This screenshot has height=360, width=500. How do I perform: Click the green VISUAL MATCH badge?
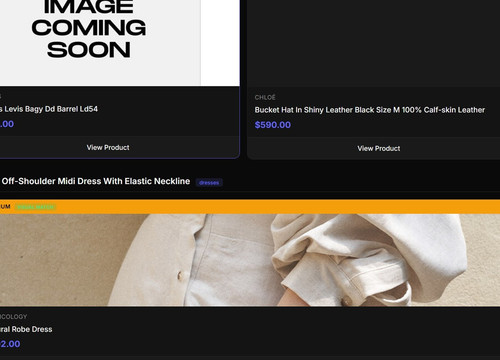tap(36, 207)
